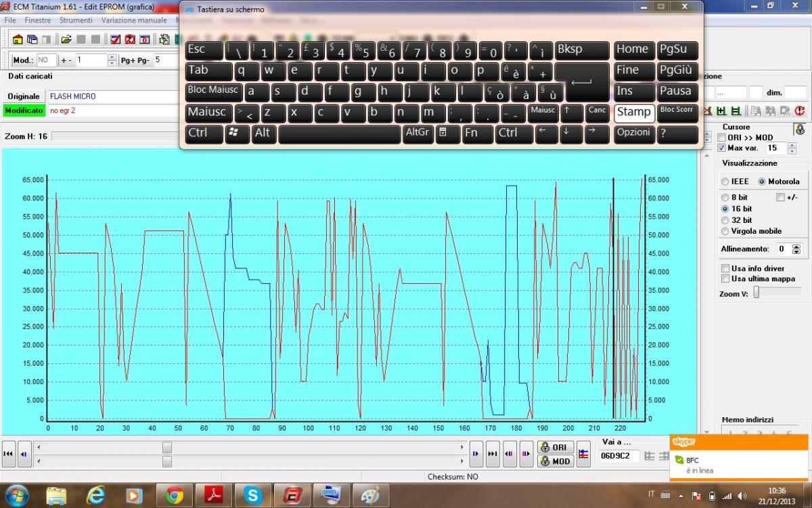The image size is (812, 508).
Task: Click Opzioni on the on-screen keyboard
Action: [633, 133]
